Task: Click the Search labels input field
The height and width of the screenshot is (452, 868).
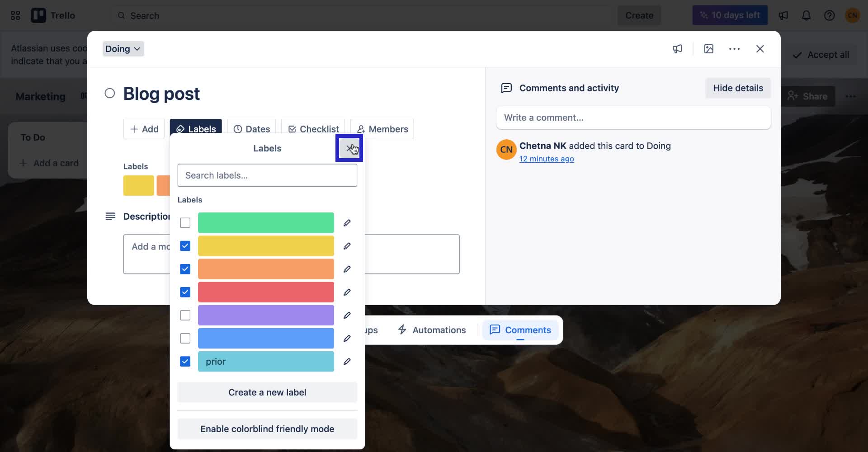Action: point(267,175)
